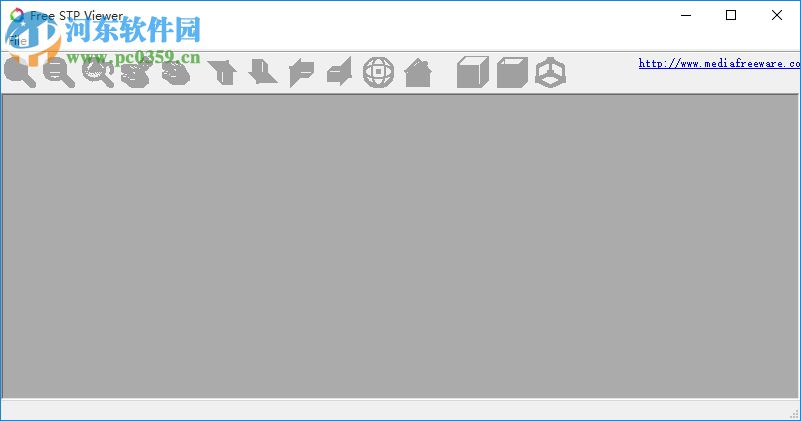Click the Free STP Viewer title bar icon
This screenshot has height=421, width=801.
click(17, 15)
